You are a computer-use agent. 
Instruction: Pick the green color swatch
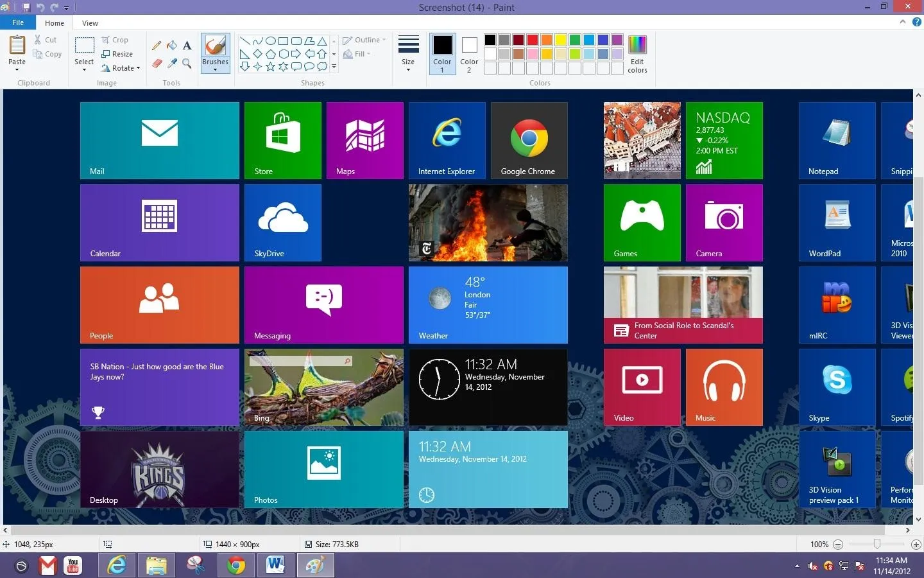(x=575, y=40)
